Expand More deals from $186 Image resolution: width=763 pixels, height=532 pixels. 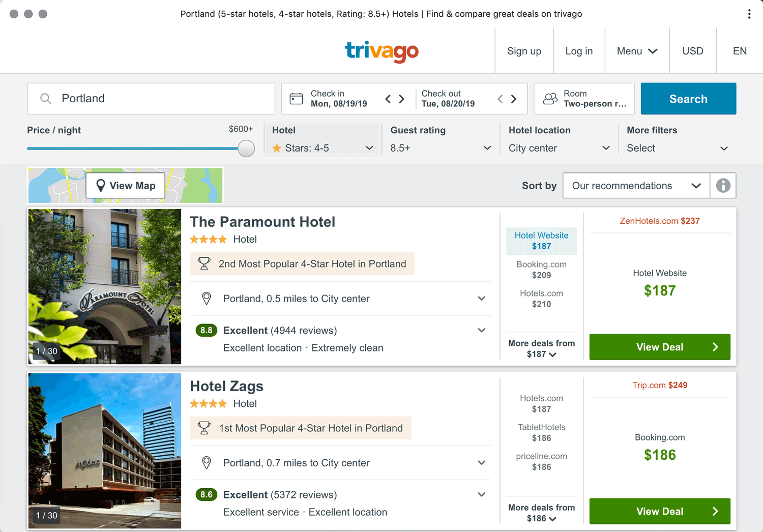[x=541, y=513]
